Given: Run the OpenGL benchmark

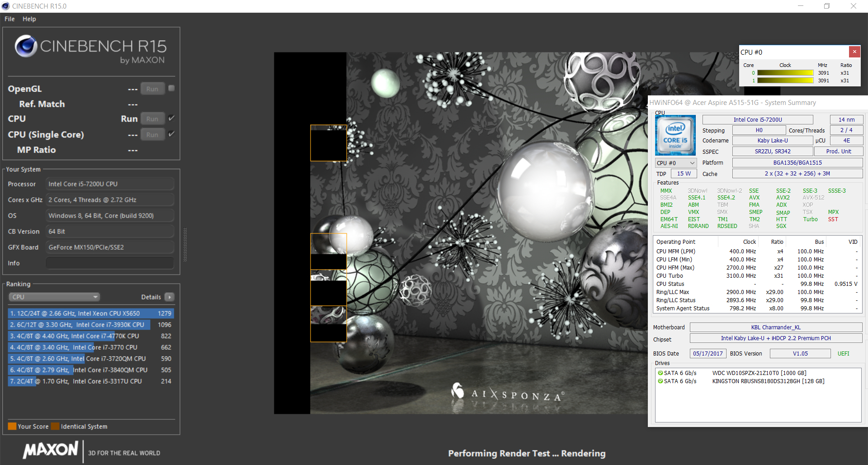Looking at the screenshot, I should 152,89.
